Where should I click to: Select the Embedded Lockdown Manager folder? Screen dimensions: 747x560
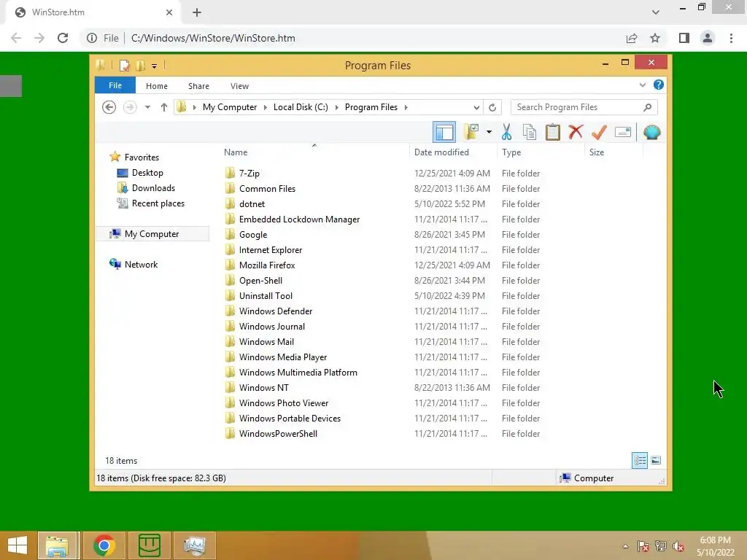click(299, 219)
